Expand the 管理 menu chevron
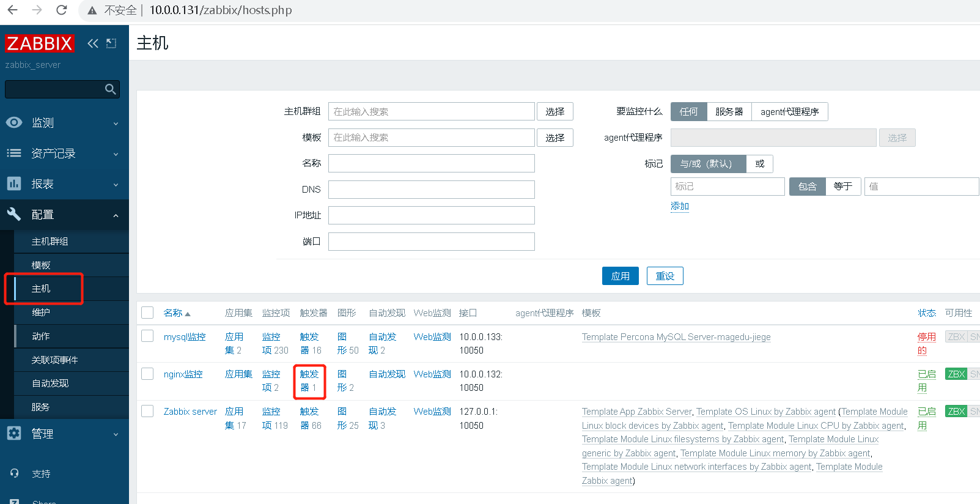 tap(116, 434)
